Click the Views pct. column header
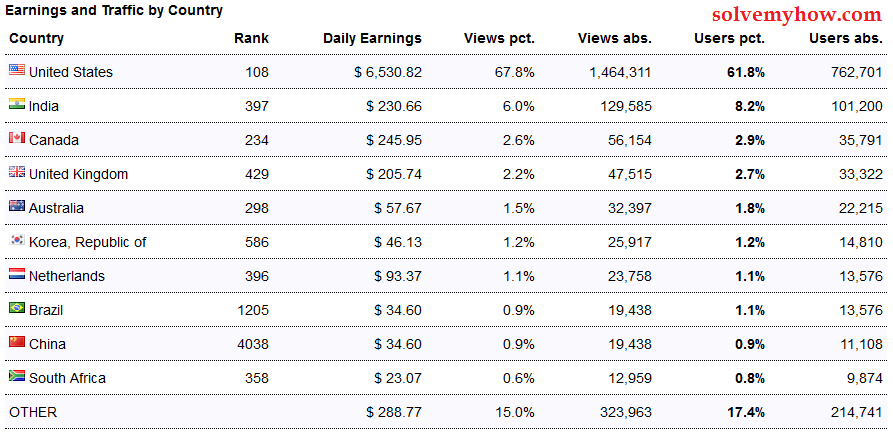 point(499,39)
